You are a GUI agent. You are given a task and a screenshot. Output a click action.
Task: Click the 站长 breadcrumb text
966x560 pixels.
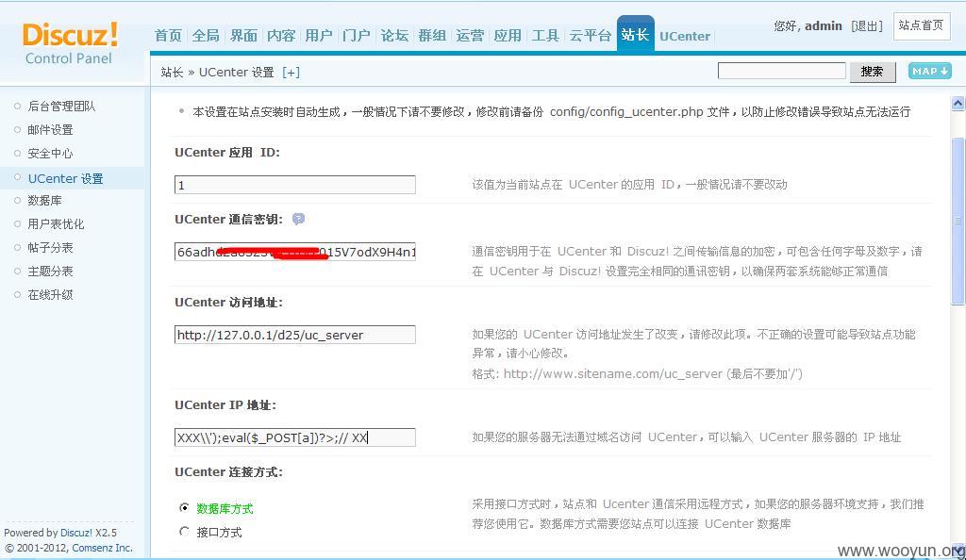point(172,73)
